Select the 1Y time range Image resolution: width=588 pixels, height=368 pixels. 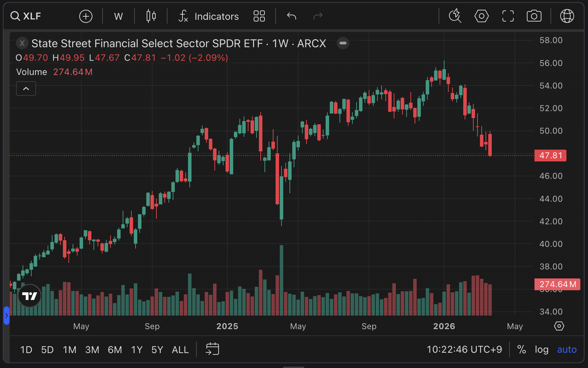click(x=137, y=350)
